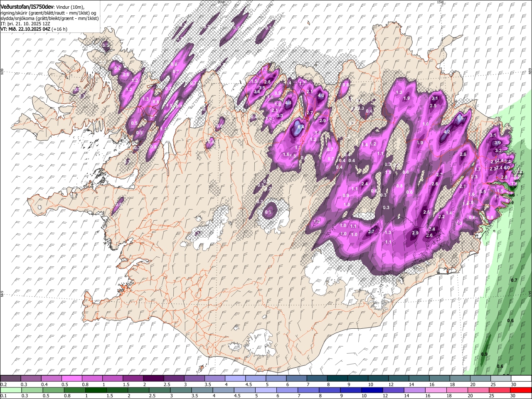
Task: Pick the red rain legend swatch labelled 30
Action: [521, 390]
